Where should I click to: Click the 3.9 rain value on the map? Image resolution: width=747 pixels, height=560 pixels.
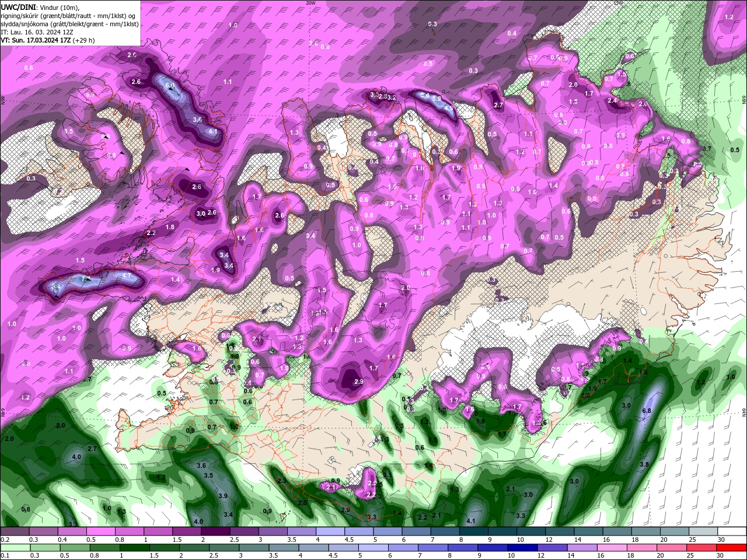[223, 495]
